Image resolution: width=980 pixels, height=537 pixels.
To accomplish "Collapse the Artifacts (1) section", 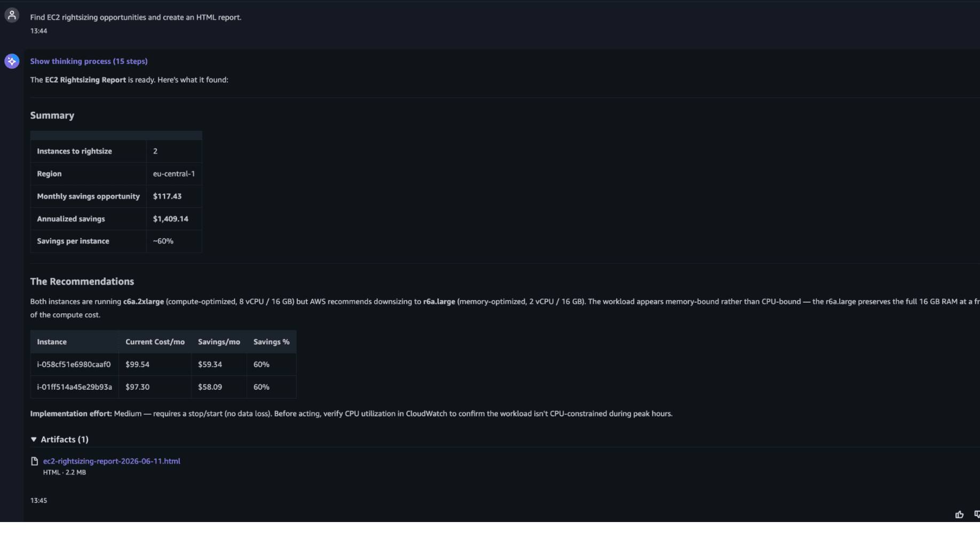I will [x=59, y=439].
